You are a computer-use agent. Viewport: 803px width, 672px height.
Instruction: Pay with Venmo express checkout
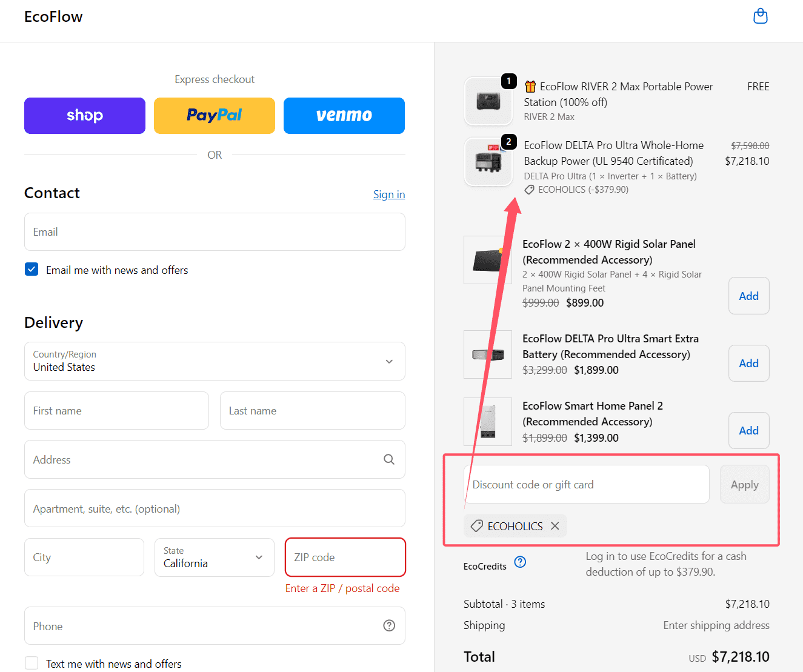coord(344,116)
